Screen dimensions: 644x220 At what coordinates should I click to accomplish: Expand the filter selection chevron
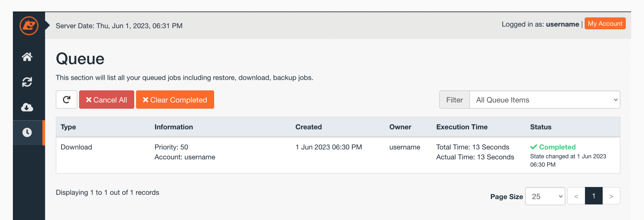tap(615, 100)
